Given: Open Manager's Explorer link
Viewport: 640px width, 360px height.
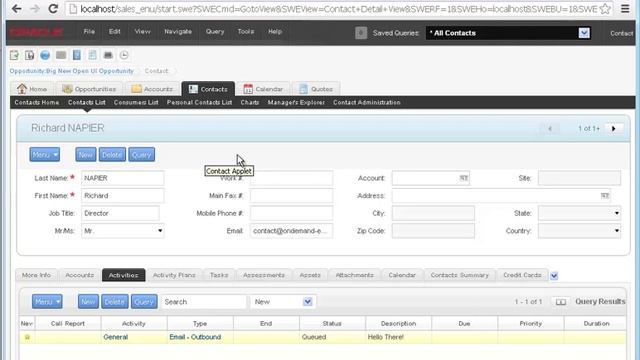Looking at the screenshot, I should (296, 102).
